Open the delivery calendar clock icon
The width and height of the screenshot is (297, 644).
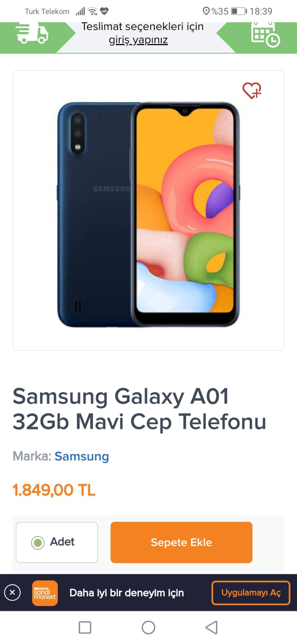click(x=265, y=34)
